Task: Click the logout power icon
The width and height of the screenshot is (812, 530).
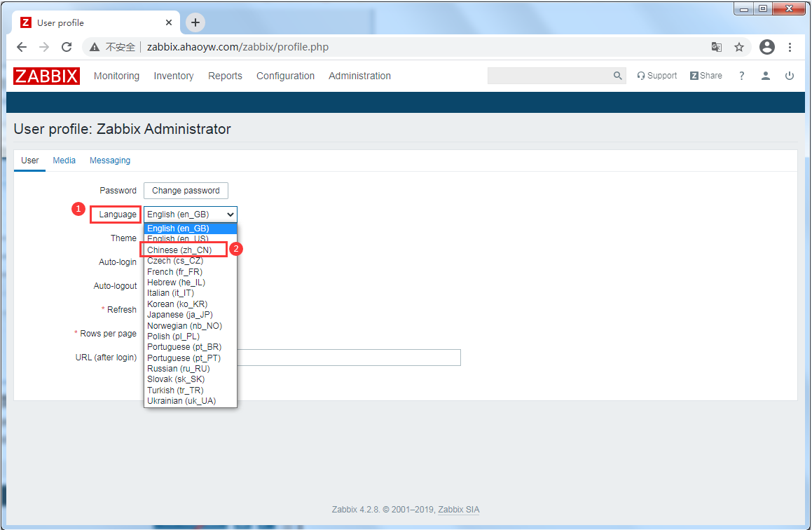Action: (x=790, y=76)
